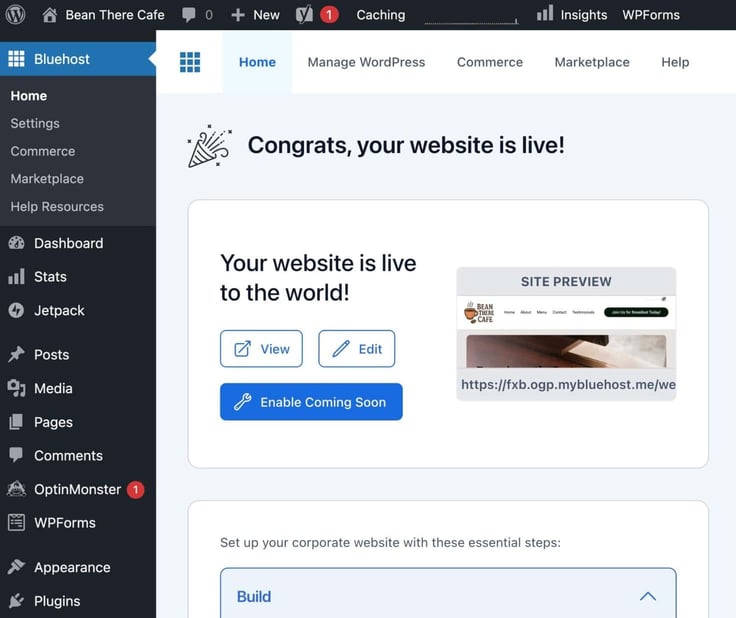The image size is (736, 618).
Task: Open Manage WordPress tab
Action: tap(366, 62)
